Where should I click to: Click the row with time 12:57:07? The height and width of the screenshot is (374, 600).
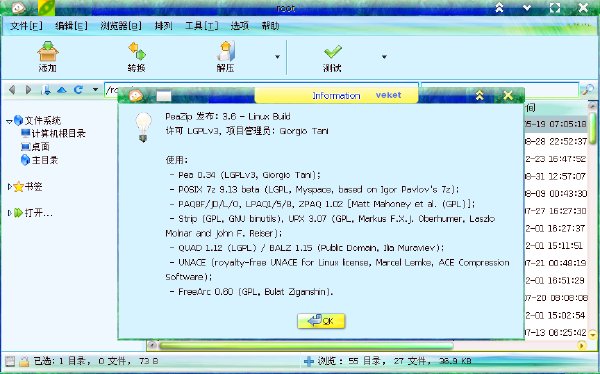556,176
